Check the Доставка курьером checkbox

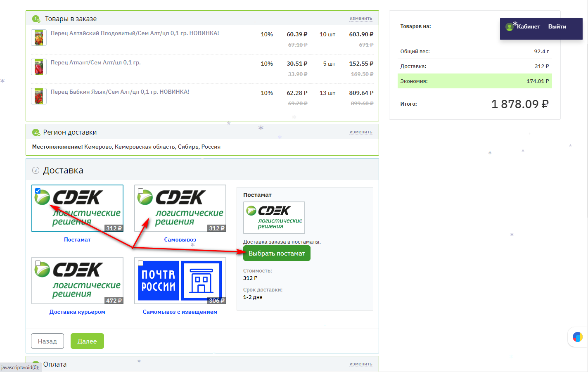tap(38, 263)
